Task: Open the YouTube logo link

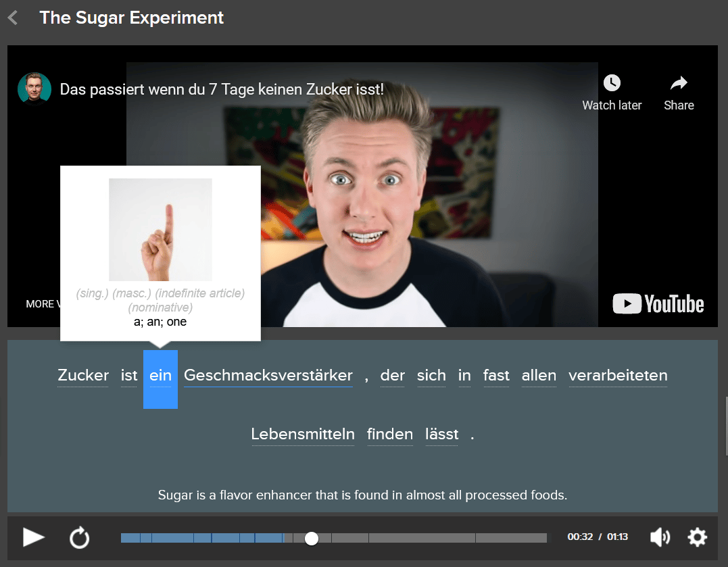Action: click(658, 304)
